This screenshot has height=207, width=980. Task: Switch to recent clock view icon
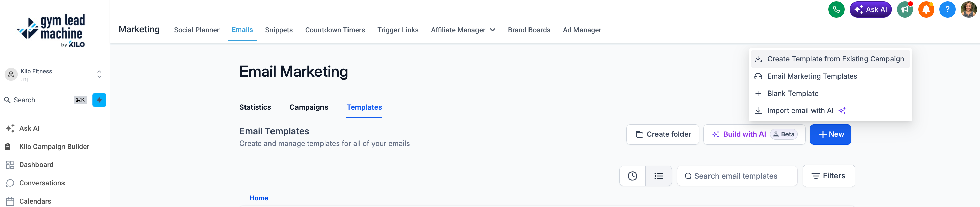point(632,176)
